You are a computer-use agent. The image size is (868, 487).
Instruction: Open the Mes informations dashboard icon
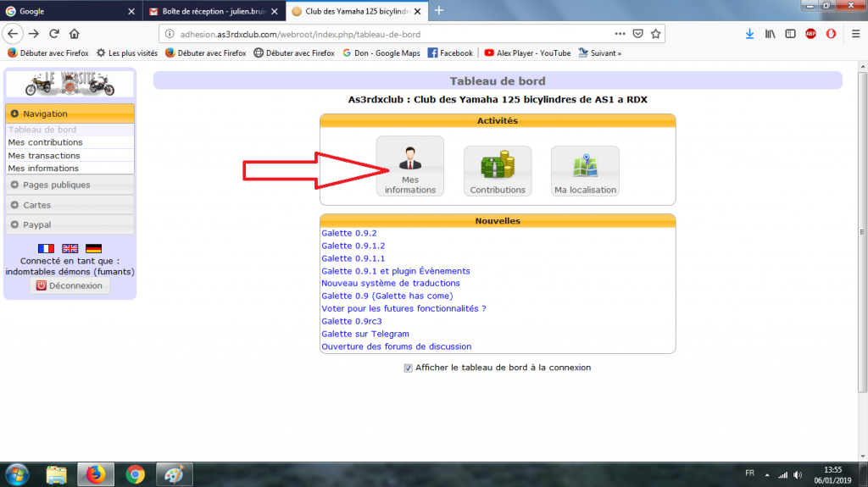[410, 166]
